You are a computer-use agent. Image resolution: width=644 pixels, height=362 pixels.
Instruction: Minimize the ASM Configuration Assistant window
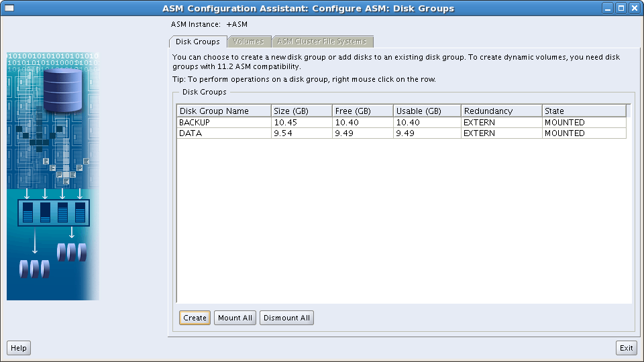(x=608, y=8)
